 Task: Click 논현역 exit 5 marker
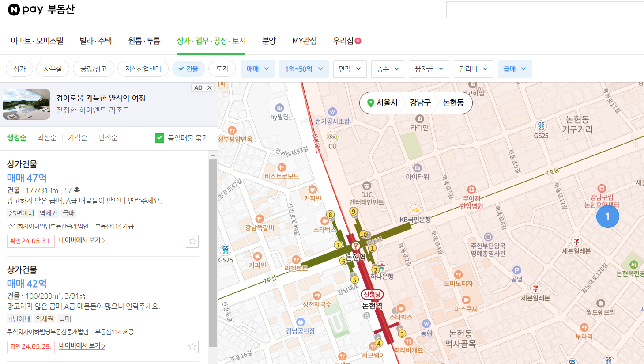coord(354,279)
